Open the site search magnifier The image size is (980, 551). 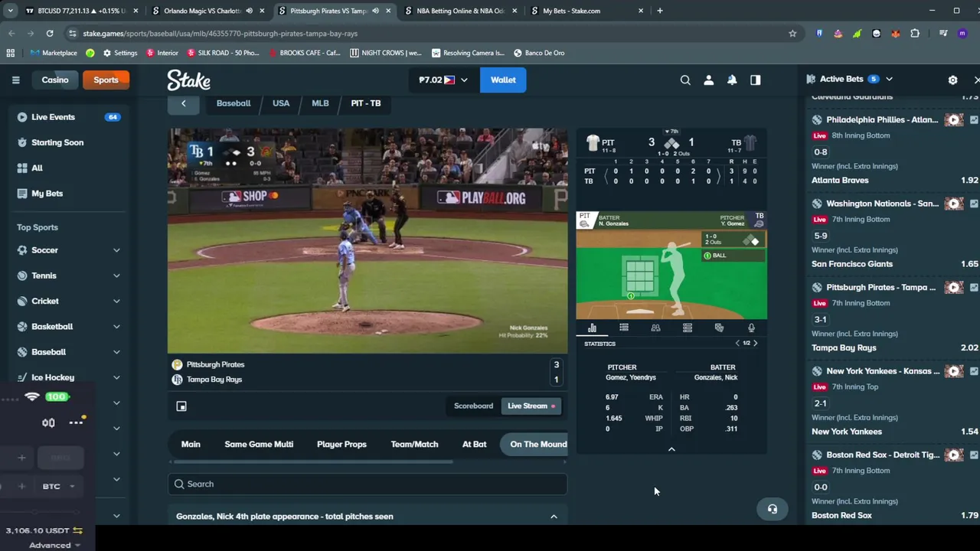coord(685,80)
